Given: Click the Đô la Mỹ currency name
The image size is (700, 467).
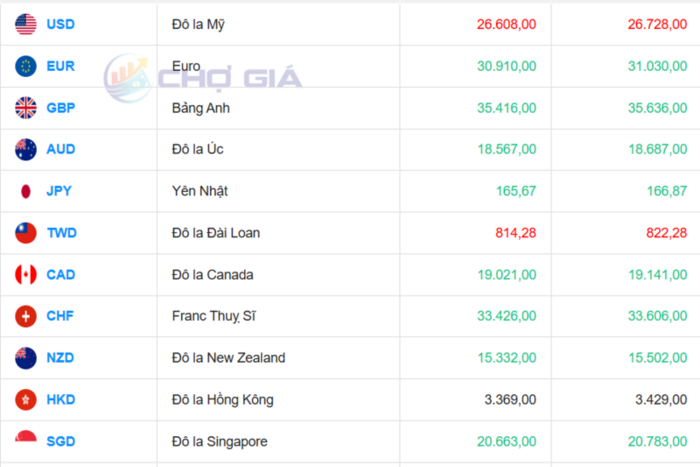Looking at the screenshot, I should [198, 24].
